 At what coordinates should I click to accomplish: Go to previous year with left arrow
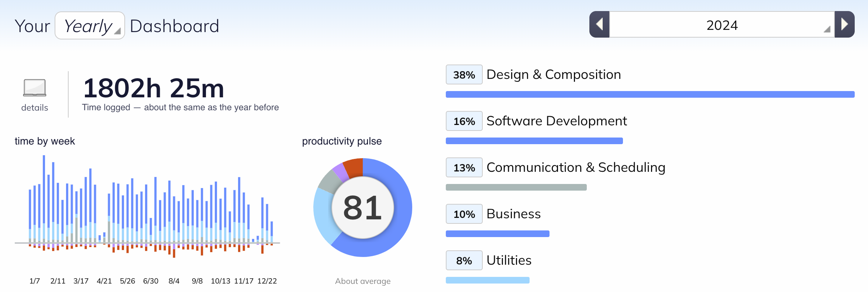click(x=599, y=24)
